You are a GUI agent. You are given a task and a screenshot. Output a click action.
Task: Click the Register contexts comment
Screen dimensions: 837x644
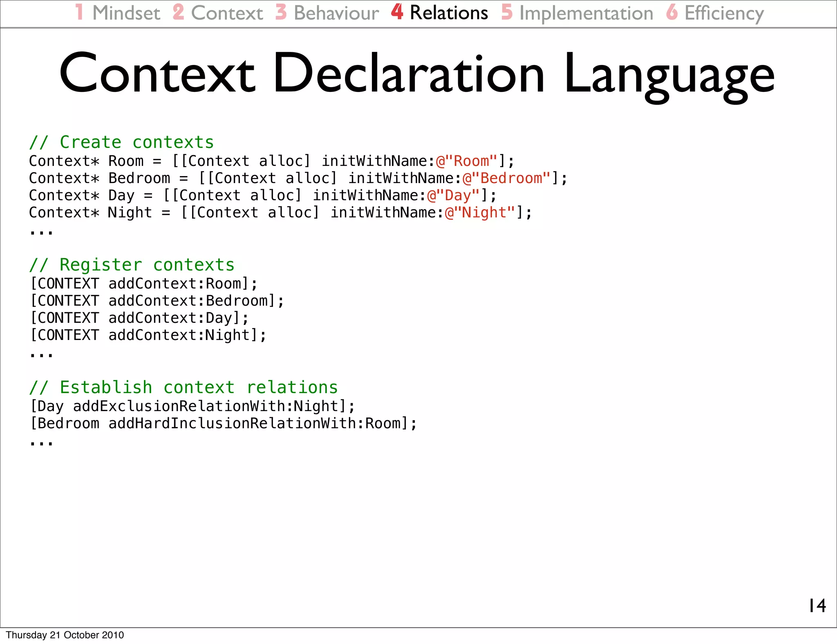coord(132,265)
